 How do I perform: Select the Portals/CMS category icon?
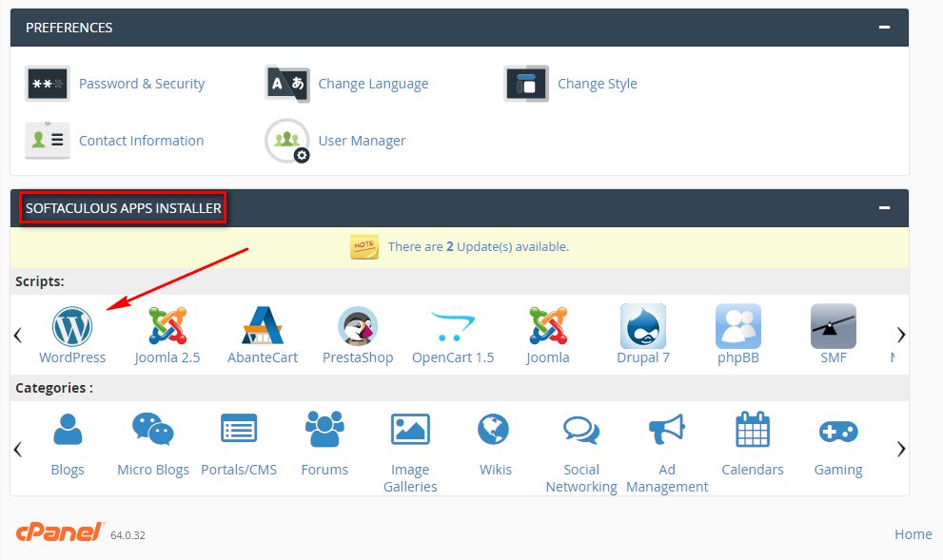[239, 429]
